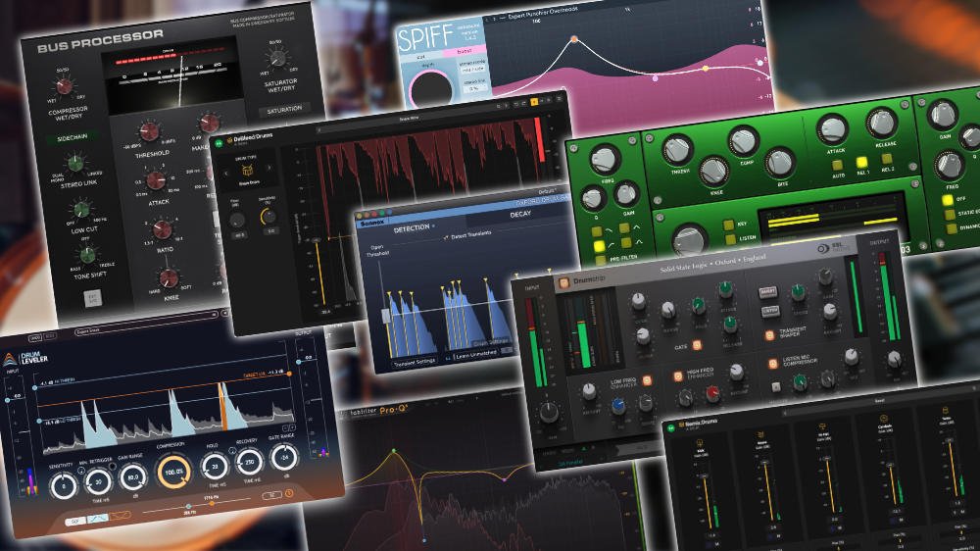Click PRE FILTER button in green compressor
Screen dimensions: 980x551
pos(602,259)
